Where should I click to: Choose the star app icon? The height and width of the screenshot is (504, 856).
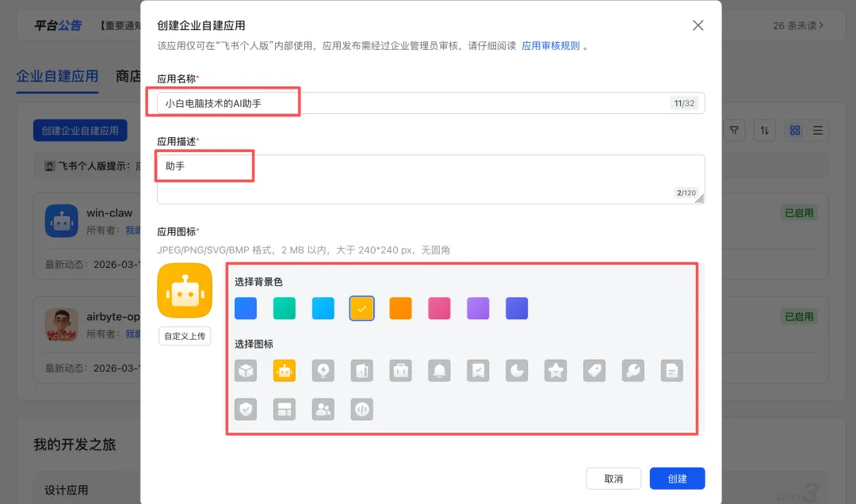[x=556, y=370]
